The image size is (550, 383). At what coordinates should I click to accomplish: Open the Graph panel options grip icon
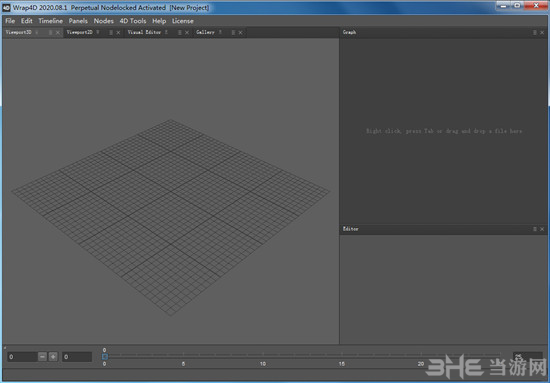[x=535, y=33]
